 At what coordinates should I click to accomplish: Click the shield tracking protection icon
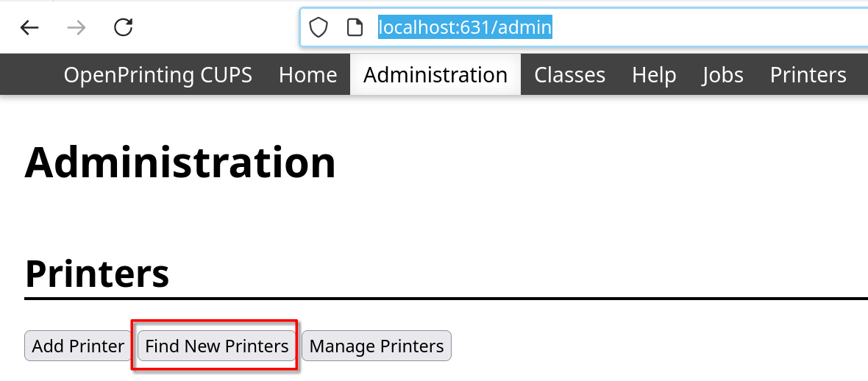318,28
